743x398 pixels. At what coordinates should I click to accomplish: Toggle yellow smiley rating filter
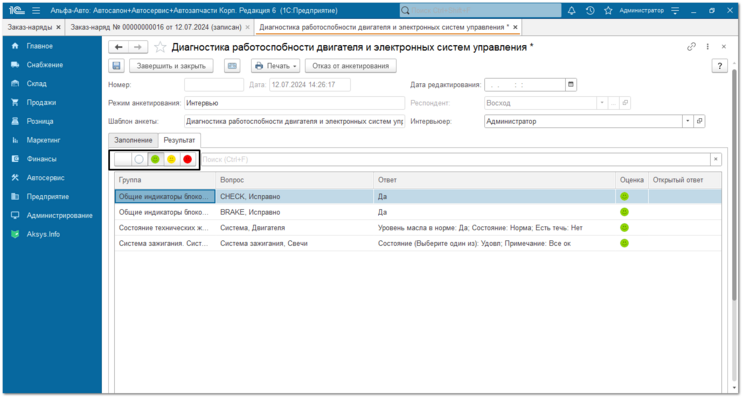[x=172, y=159]
